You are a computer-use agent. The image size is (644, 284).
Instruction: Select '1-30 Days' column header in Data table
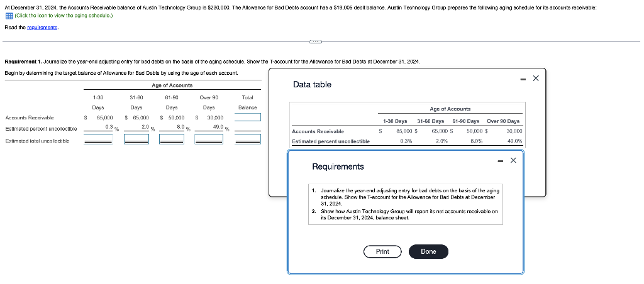tap(395, 121)
